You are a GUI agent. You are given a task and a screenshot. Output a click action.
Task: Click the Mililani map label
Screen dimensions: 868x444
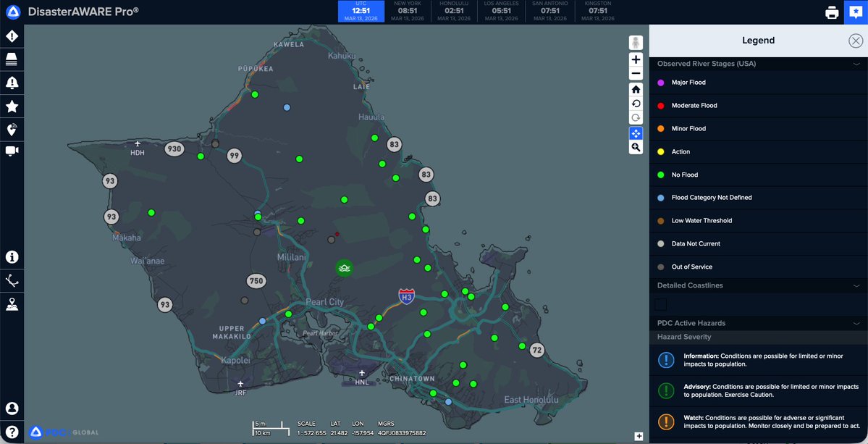[x=291, y=258]
